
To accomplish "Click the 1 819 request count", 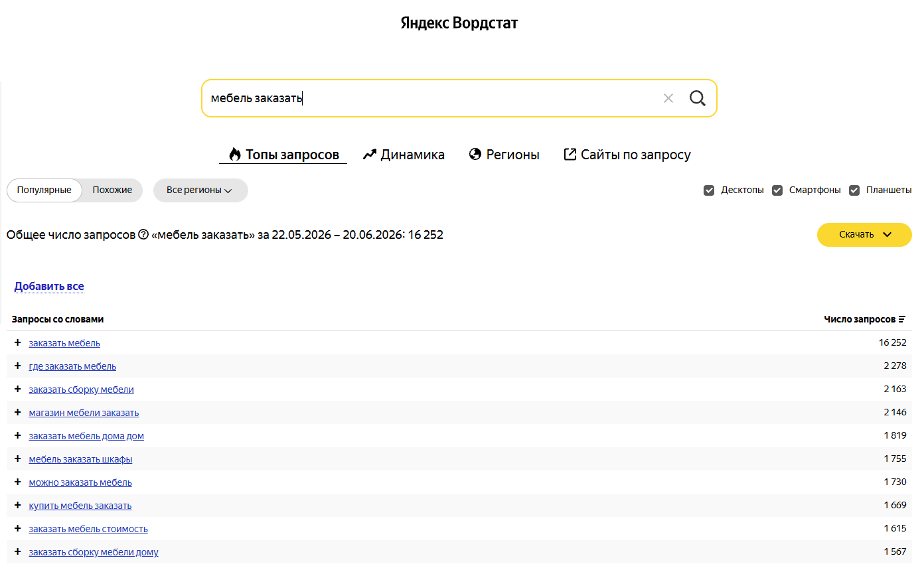I will point(895,436).
